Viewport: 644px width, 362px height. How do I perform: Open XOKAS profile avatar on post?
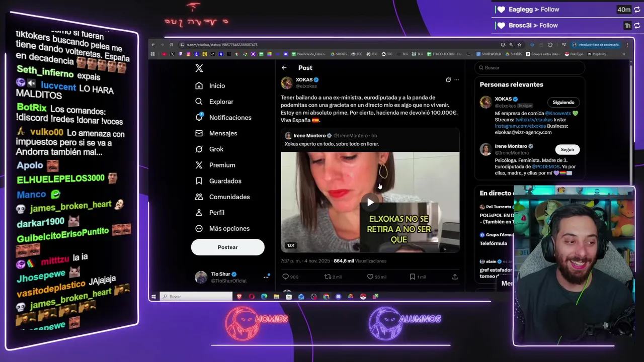click(287, 83)
